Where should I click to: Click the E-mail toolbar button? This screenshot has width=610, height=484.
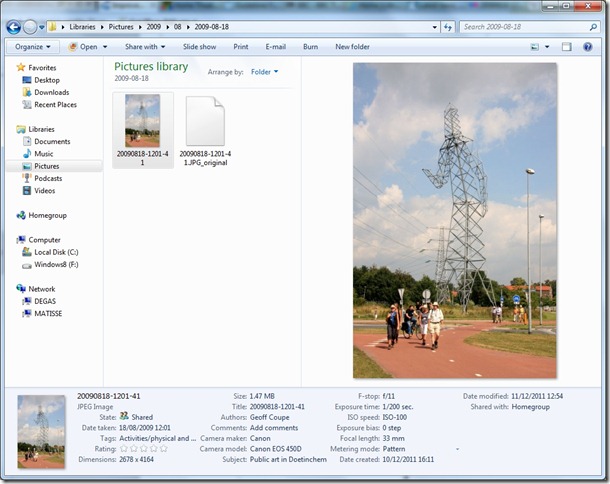pos(275,46)
